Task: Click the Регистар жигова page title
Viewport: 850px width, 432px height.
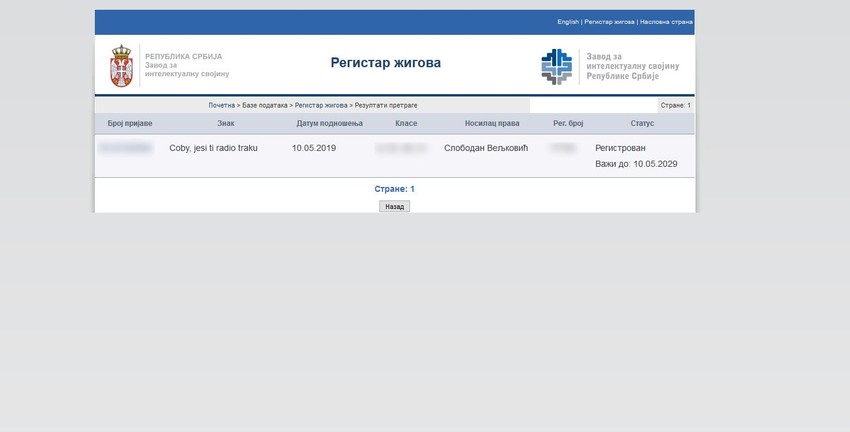Action: coord(386,63)
